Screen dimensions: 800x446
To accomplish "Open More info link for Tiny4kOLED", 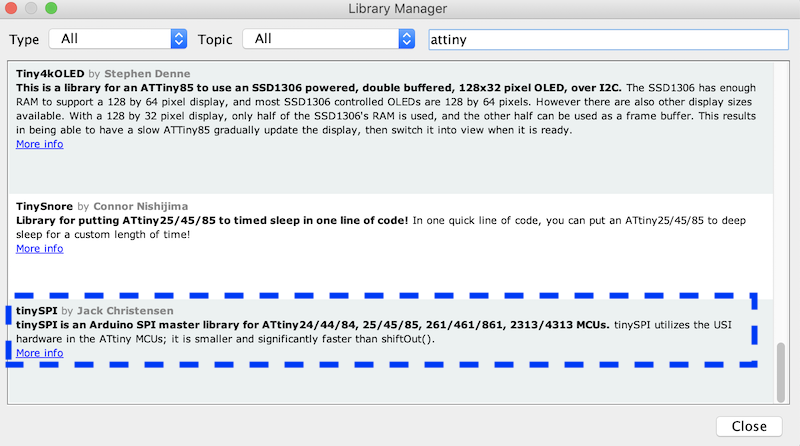I will 40,144.
